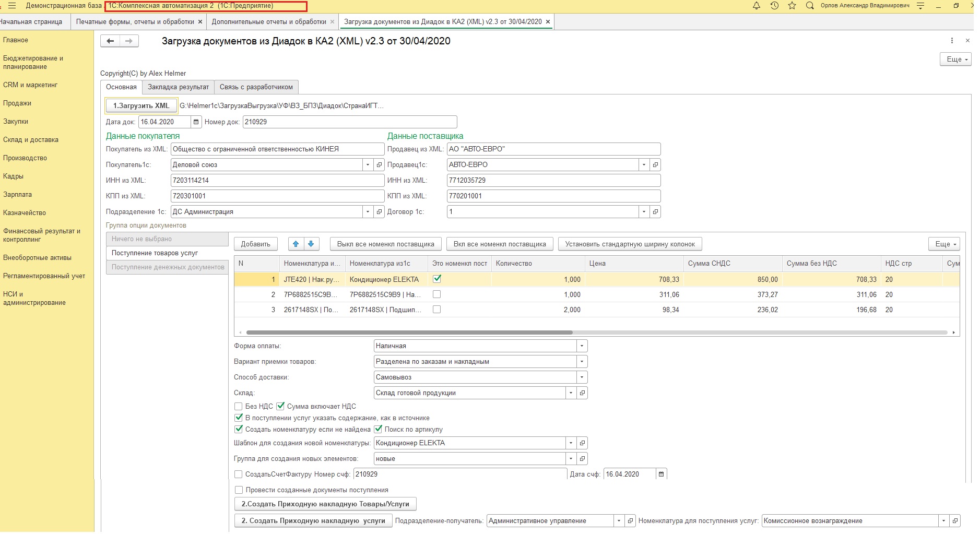Switch to Закладка результат tab
The height and width of the screenshot is (534, 980).
click(178, 87)
